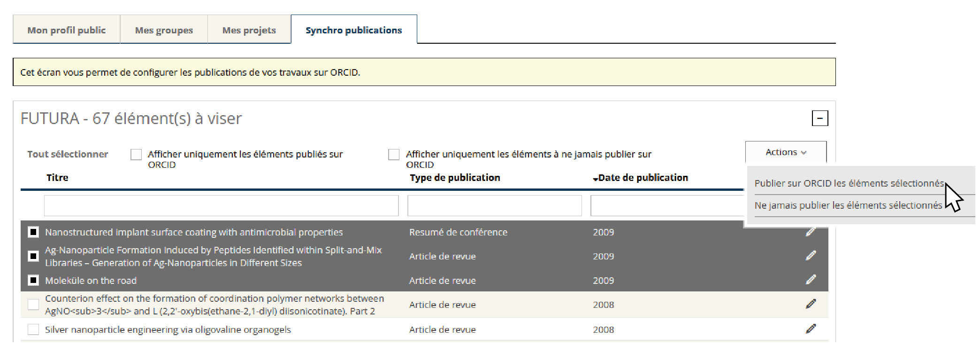
Task: Sort by the Titre column header
Action: coord(57,178)
